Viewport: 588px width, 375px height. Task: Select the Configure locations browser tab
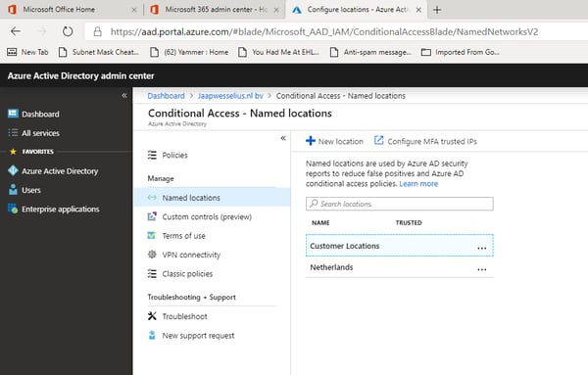pyautogui.click(x=357, y=10)
